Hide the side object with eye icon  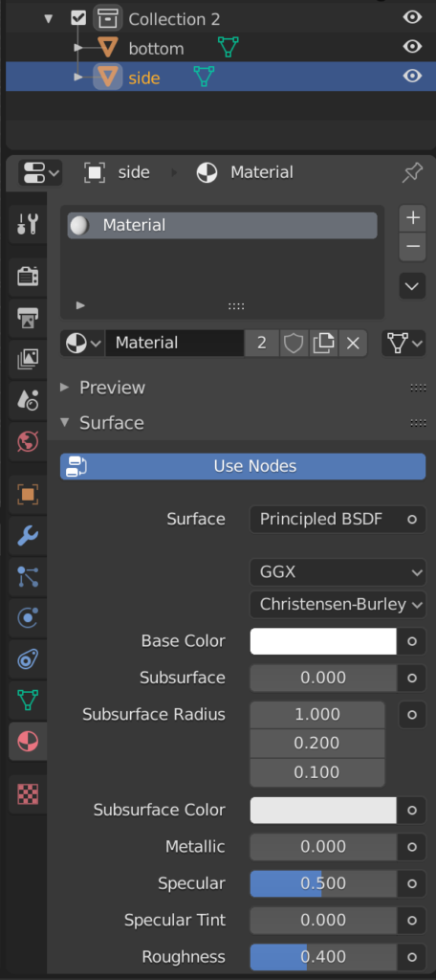412,77
